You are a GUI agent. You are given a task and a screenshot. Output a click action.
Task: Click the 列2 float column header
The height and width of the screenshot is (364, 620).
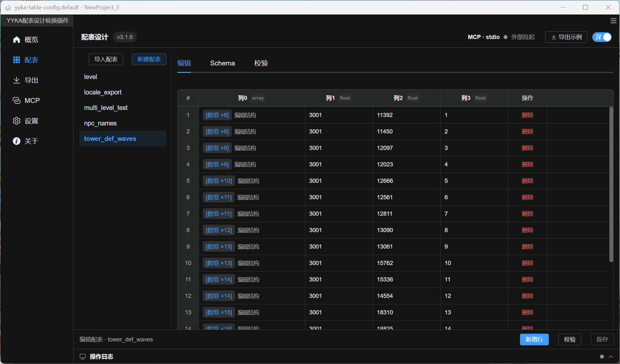coord(406,98)
